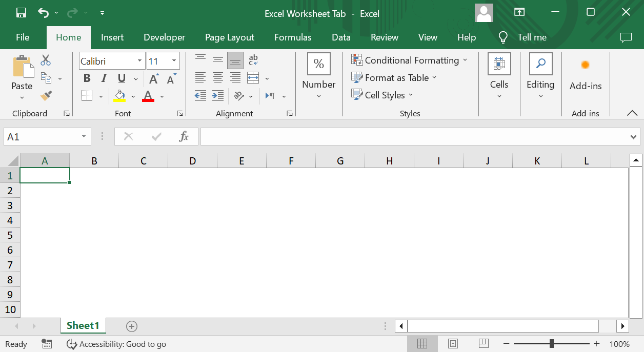The width and height of the screenshot is (644, 352).
Task: Click the zoom slider handle
Action: coord(551,344)
